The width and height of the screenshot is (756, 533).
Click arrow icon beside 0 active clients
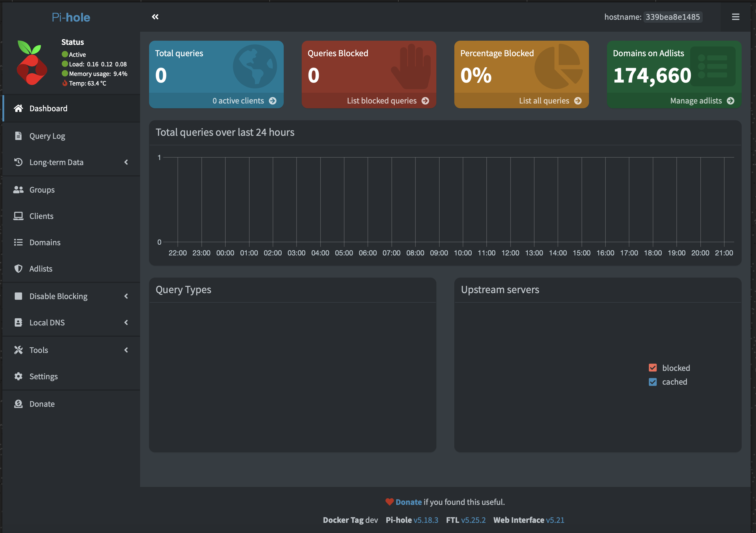(x=273, y=101)
